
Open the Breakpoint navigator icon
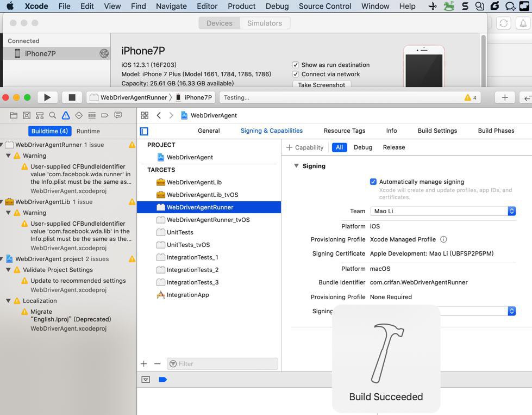105,115
